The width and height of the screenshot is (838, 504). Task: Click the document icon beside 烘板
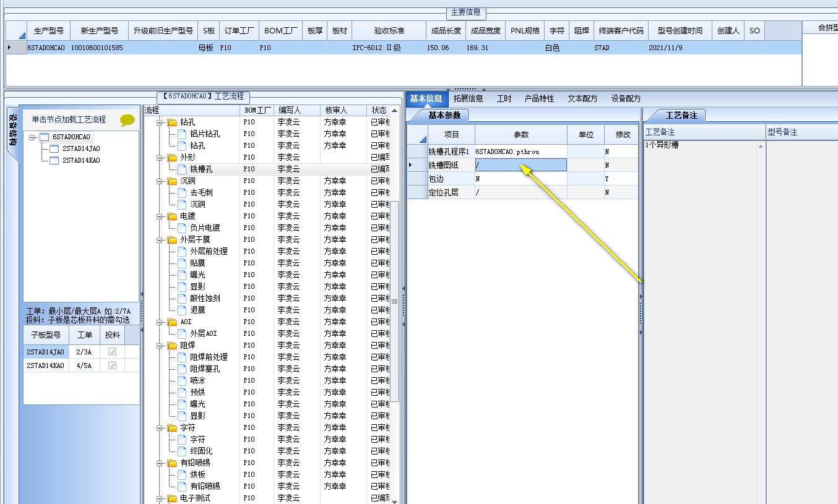182,475
